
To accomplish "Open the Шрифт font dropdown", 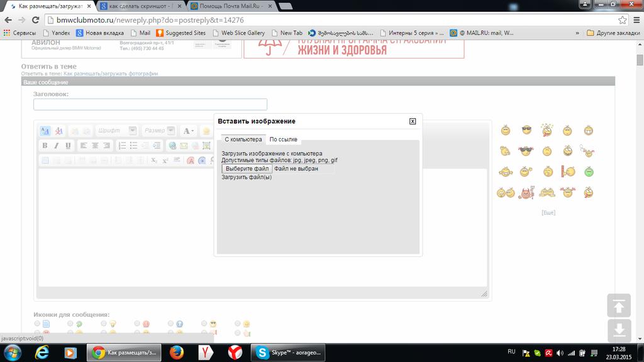I will click(117, 131).
